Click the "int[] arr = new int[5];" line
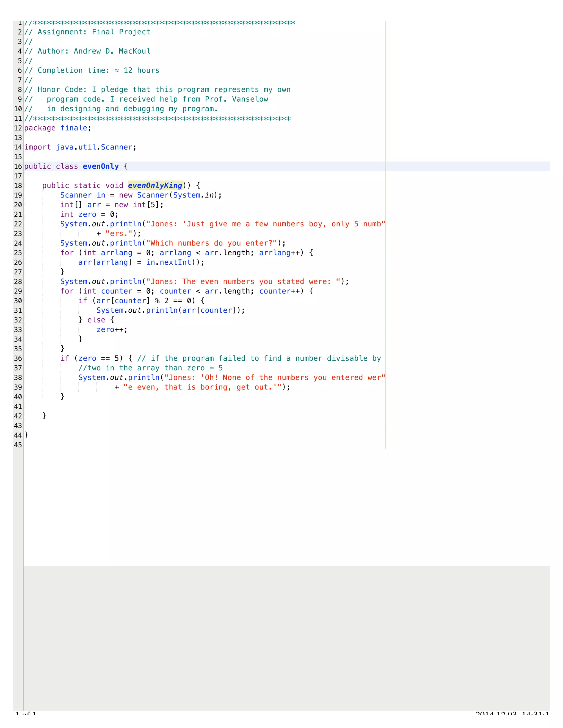 tap(112, 205)
